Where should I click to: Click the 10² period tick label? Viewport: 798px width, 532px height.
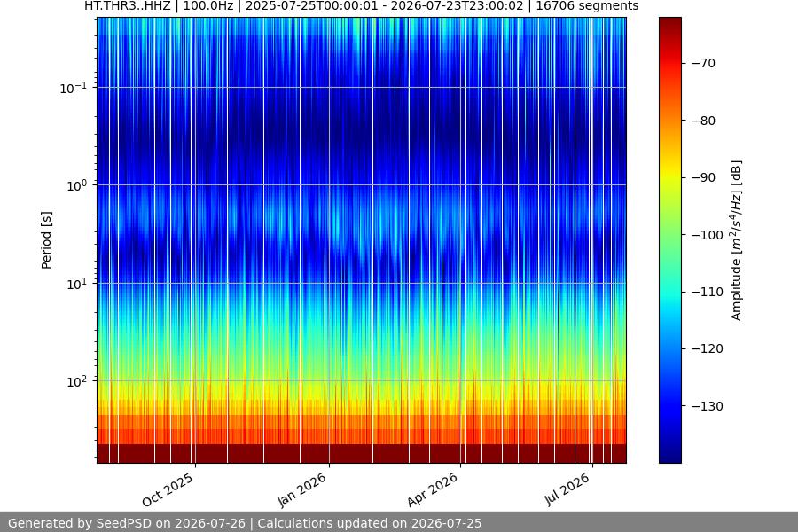pos(77,381)
